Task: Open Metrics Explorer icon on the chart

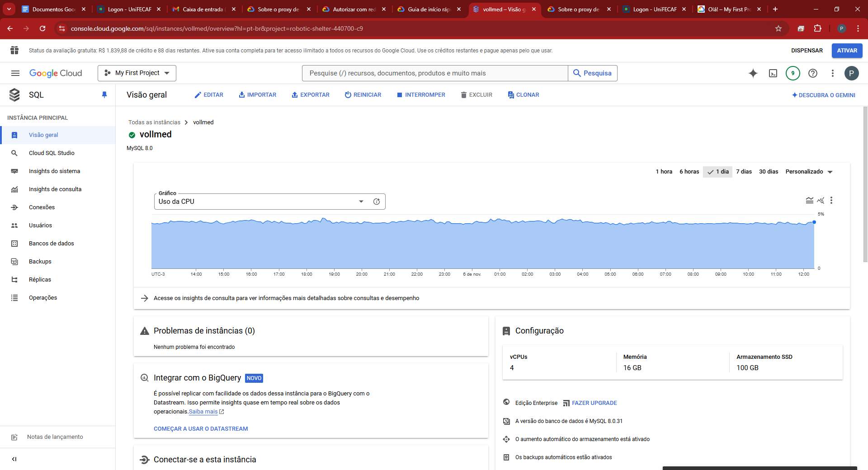Action: pyautogui.click(x=821, y=200)
